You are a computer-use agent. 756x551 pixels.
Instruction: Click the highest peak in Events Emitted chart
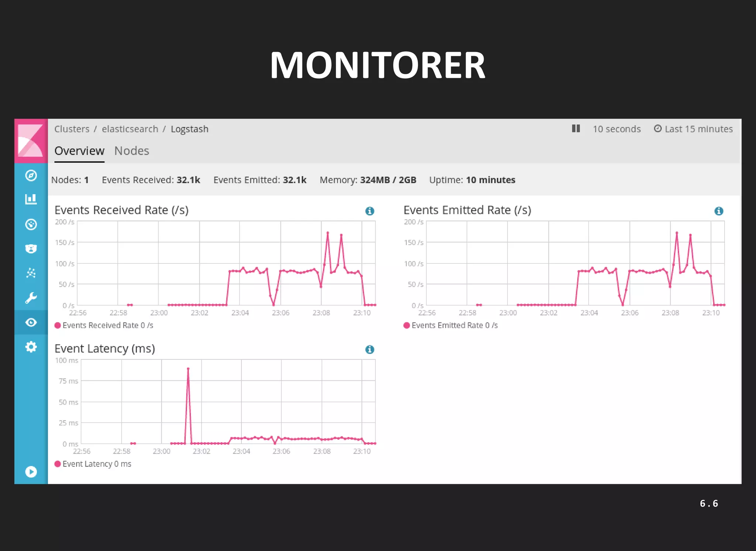click(x=677, y=233)
